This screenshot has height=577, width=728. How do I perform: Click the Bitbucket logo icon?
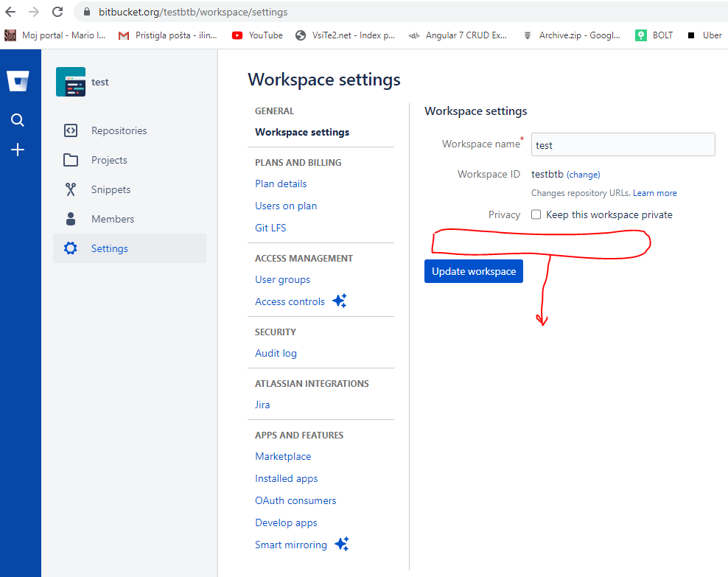point(18,81)
